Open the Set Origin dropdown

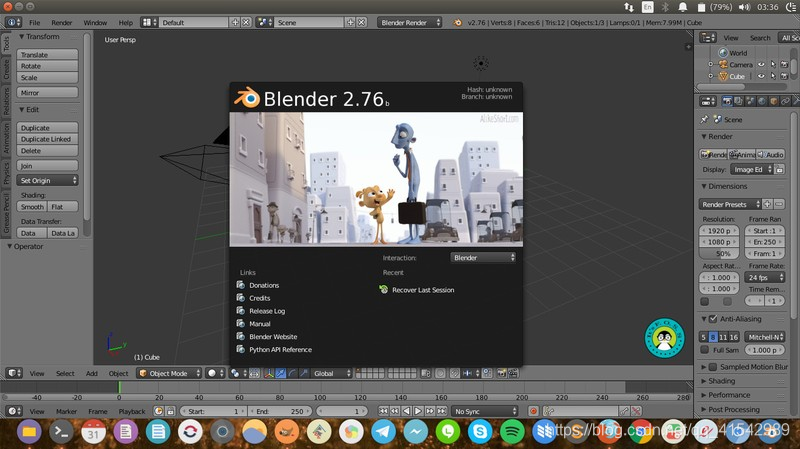[x=47, y=180]
